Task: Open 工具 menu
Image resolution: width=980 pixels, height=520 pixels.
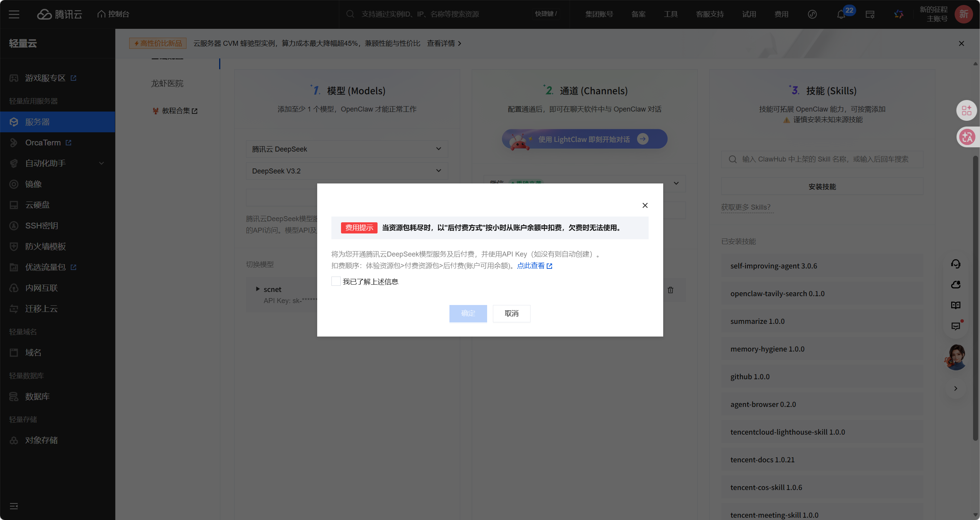Action: click(671, 14)
